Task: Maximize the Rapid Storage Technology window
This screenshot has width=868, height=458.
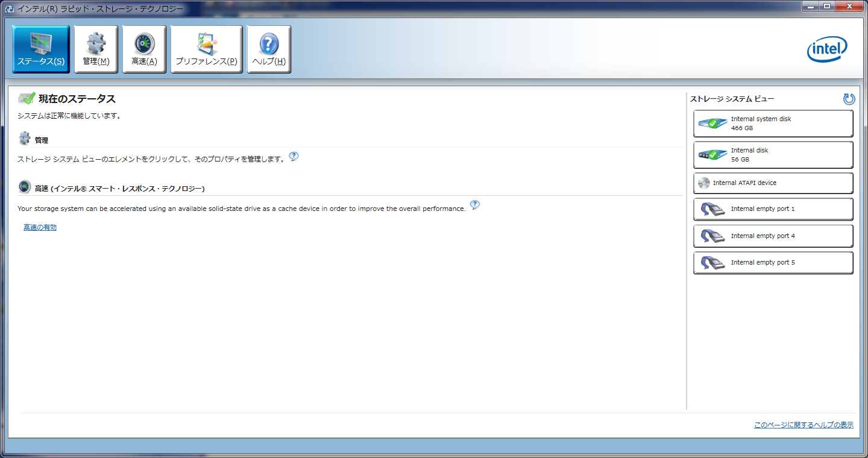Action: (827, 7)
